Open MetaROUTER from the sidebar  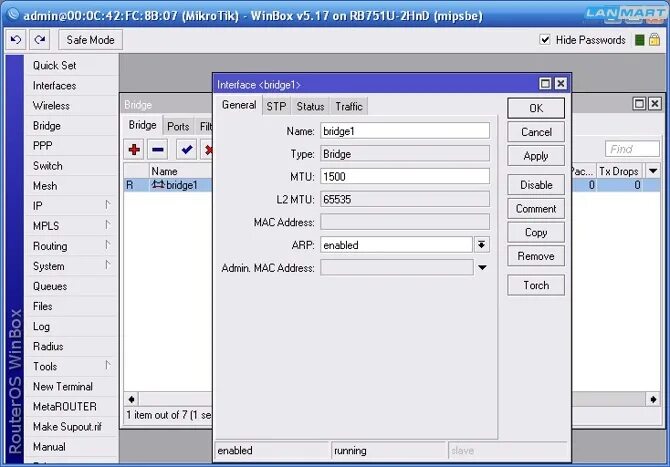[x=65, y=406]
